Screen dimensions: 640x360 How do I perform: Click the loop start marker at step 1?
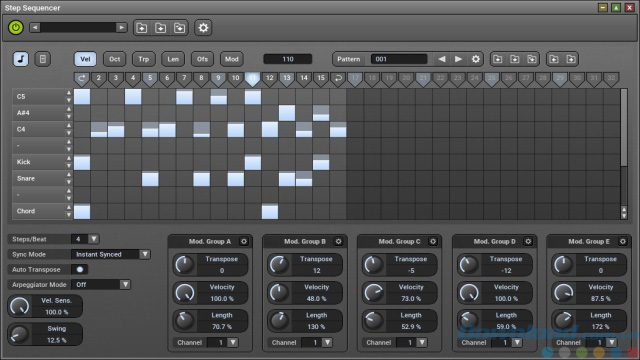82,79
